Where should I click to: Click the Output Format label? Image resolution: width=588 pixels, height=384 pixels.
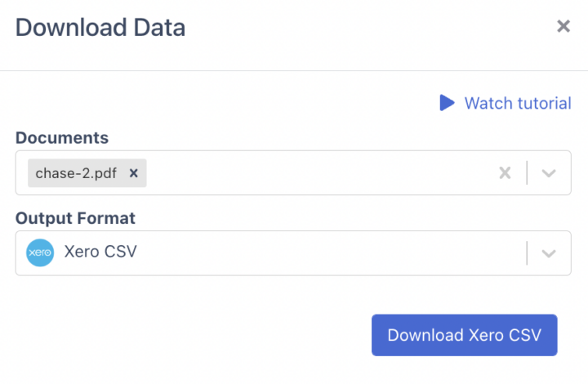tap(75, 218)
